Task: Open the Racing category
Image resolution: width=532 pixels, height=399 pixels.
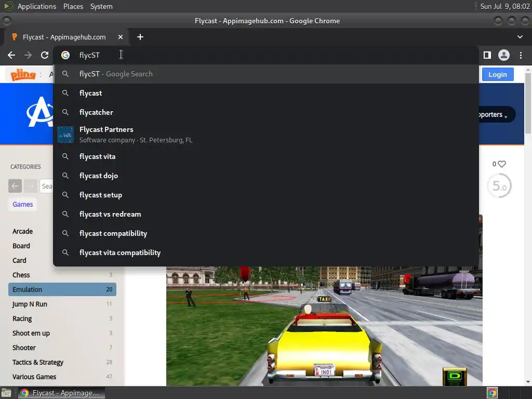Action: point(22,319)
